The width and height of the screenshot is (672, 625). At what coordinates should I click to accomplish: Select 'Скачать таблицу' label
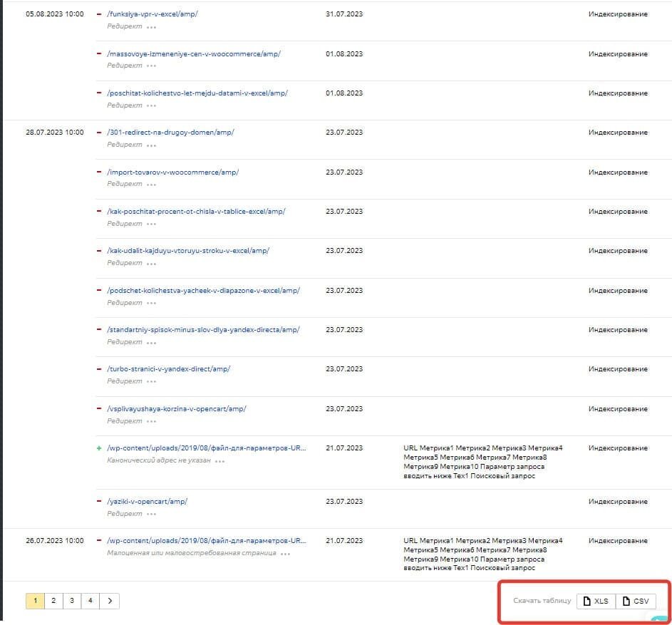click(x=542, y=601)
